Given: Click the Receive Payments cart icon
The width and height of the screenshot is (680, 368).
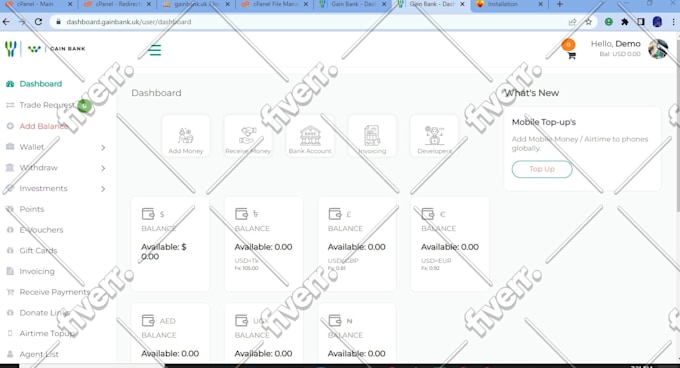Looking at the screenshot, I should [10, 292].
